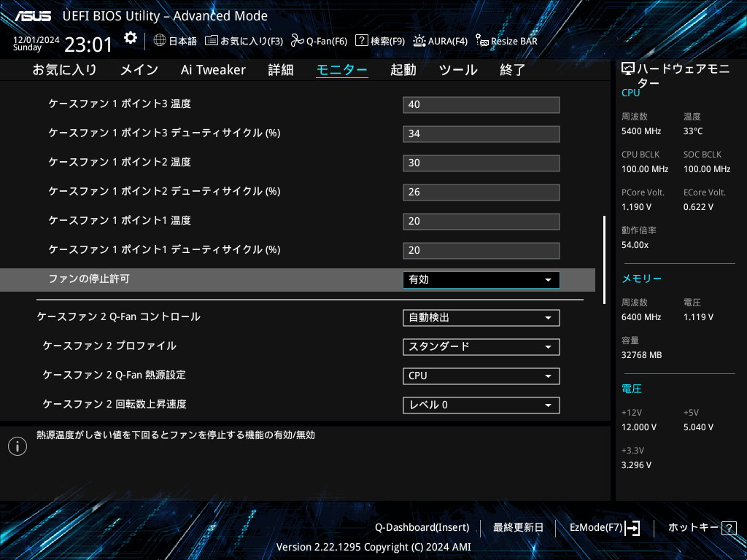This screenshot has height=560, width=747.
Task: Open ファンの停止許可 dropdown
Action: [x=481, y=280]
